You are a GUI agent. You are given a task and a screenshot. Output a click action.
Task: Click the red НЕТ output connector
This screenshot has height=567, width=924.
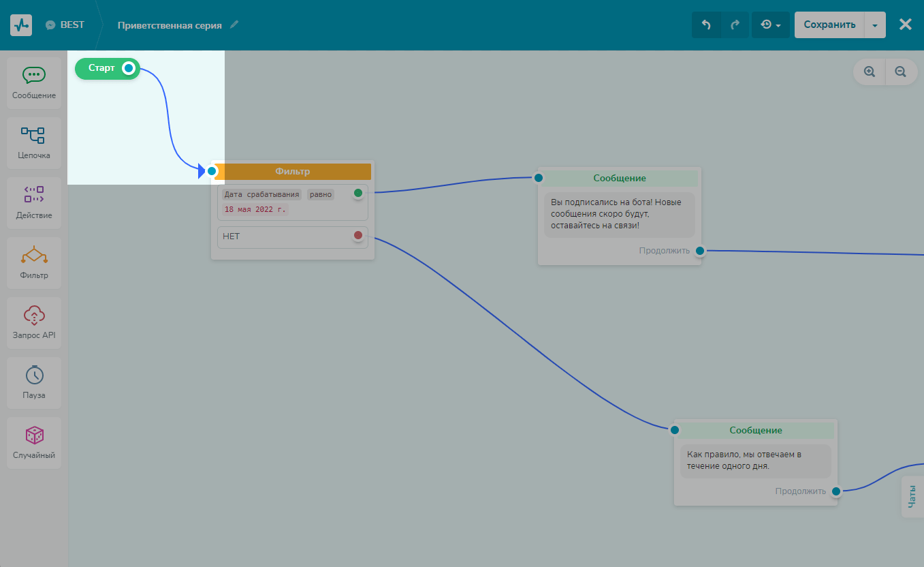[358, 236]
